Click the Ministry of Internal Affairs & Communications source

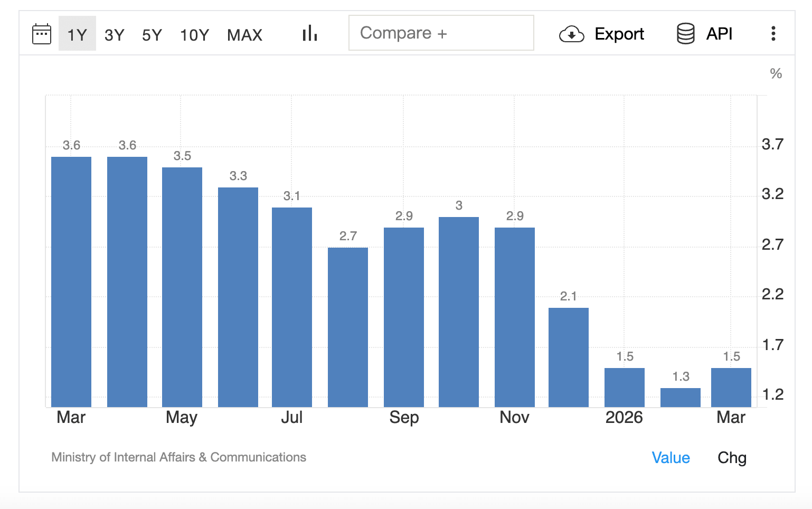178,457
